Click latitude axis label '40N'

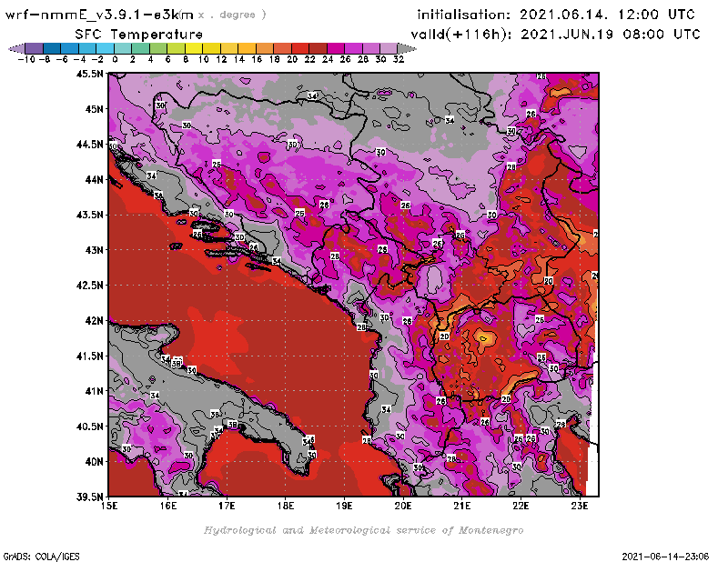point(94,462)
